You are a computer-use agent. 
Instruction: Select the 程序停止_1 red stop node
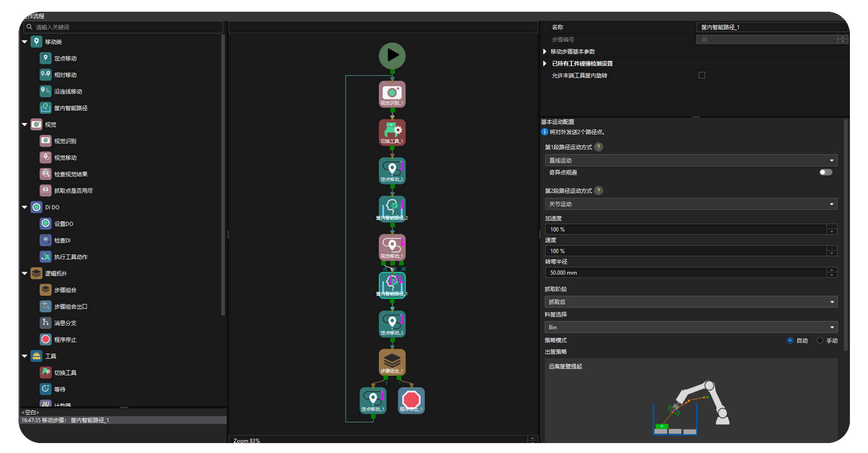[x=411, y=400]
